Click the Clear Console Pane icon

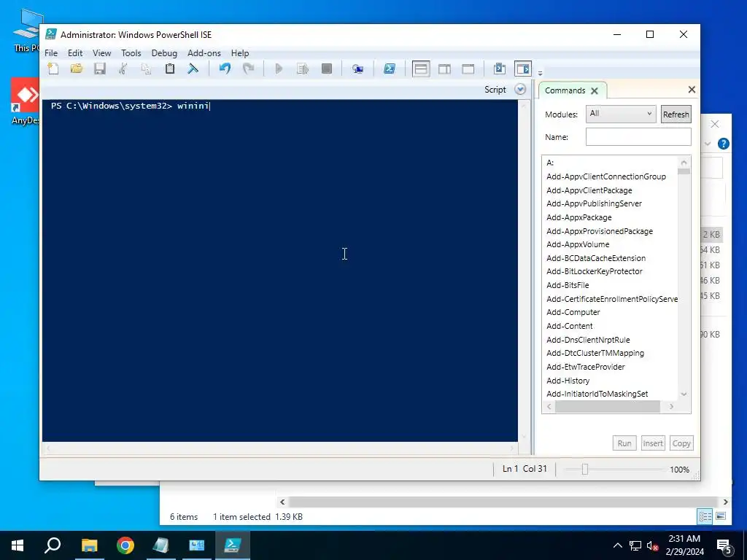193,69
